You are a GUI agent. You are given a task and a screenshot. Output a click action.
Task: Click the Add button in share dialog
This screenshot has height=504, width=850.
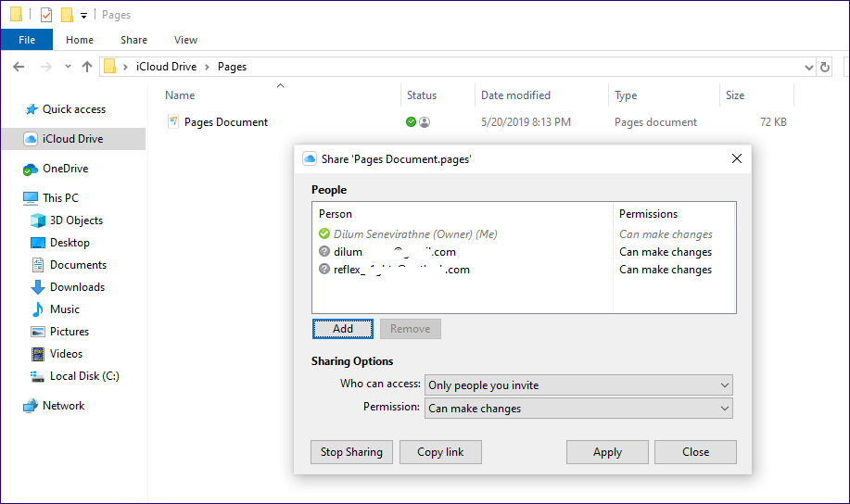coord(343,329)
